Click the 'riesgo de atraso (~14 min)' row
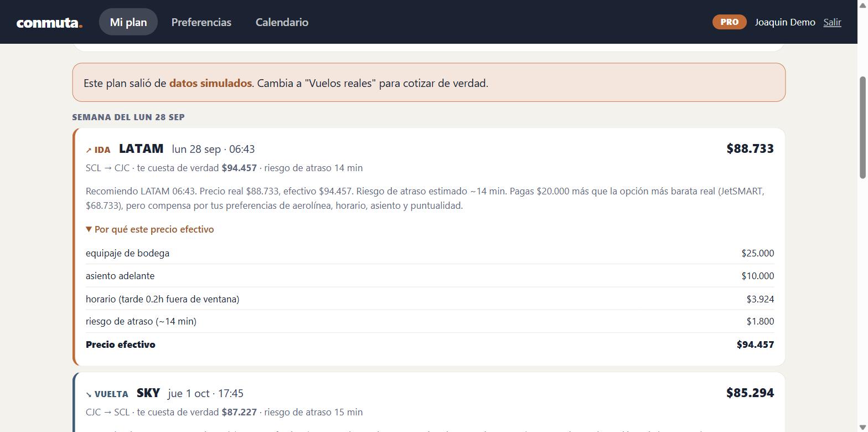868x432 pixels. point(430,321)
